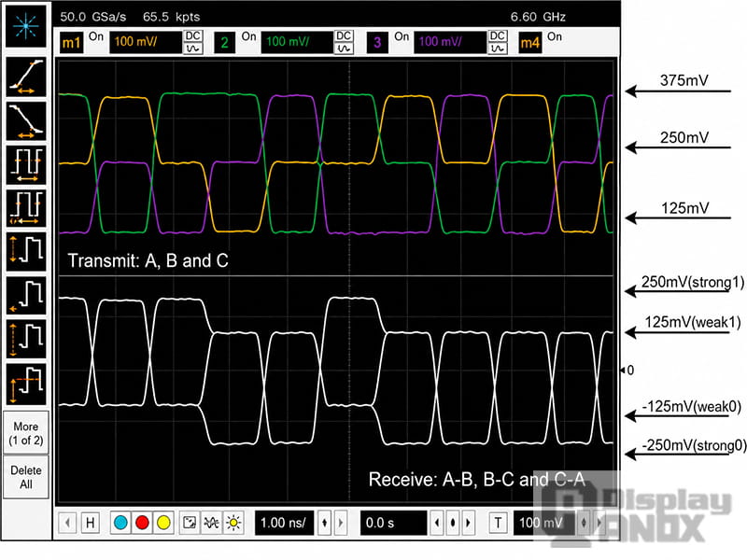The height and width of the screenshot is (560, 747).
Task: Select the fall time measurement icon
Action: (26, 121)
